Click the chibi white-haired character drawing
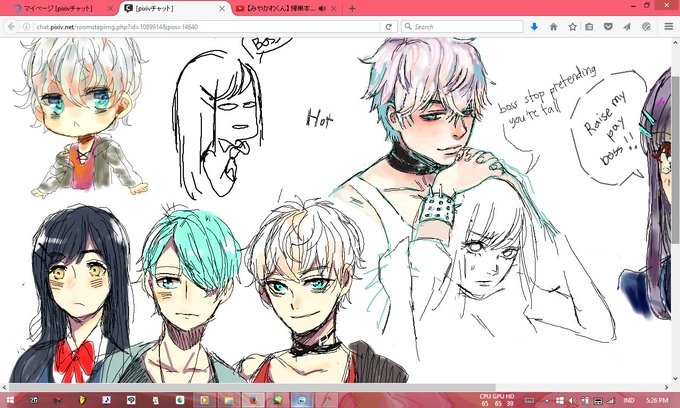Screen dimensions: 680x408 click(82, 117)
